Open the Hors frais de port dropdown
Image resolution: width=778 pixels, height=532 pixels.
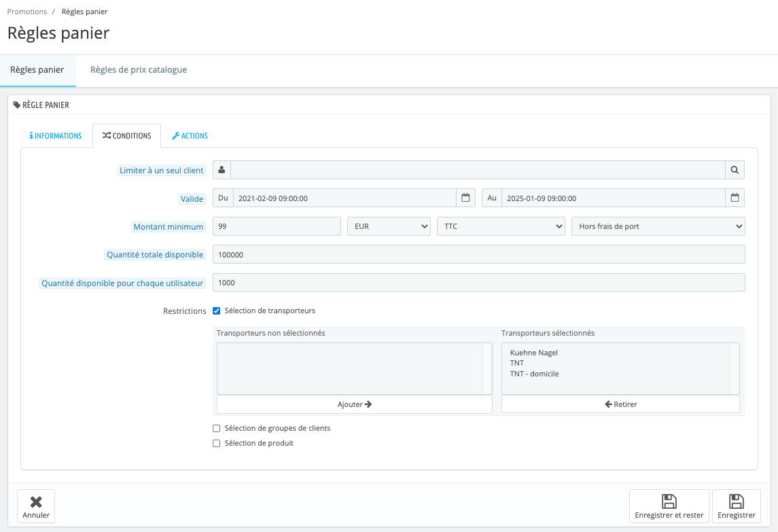pyautogui.click(x=658, y=226)
